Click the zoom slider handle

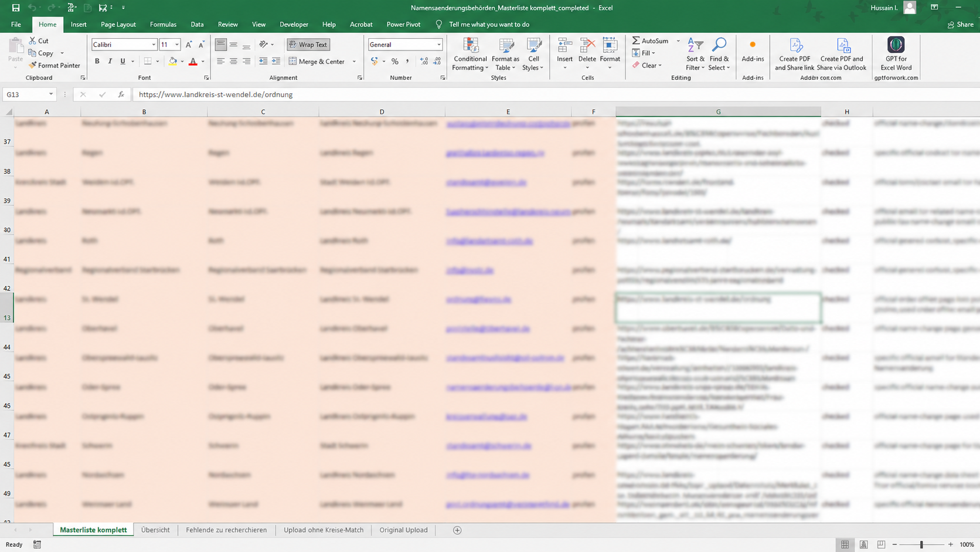[921, 544]
